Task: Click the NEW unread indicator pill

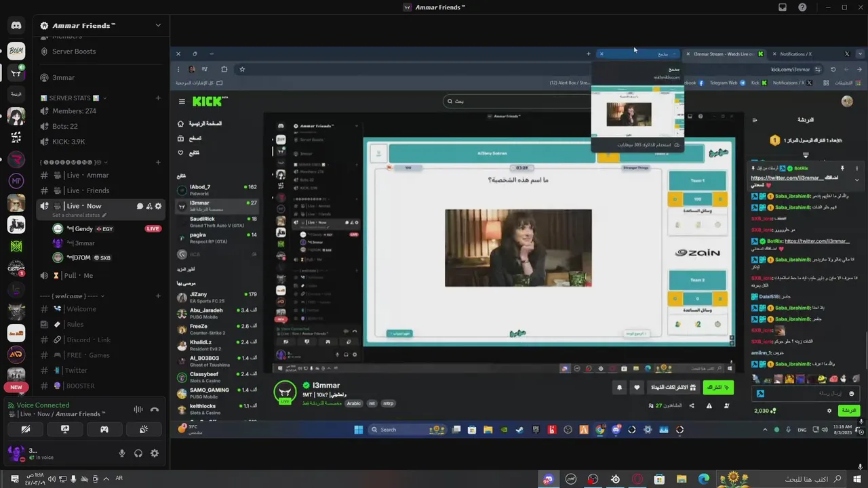Action: (16, 387)
